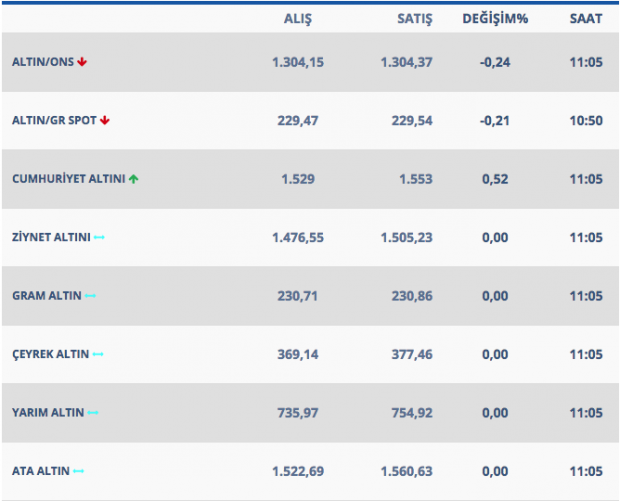Screen dimensions: 620x501
Task: Click the SAAT column header
Action: pyautogui.click(x=586, y=18)
